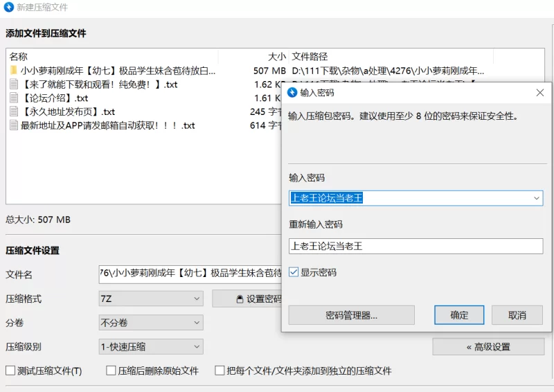Click the 文件路径 column header
The height and width of the screenshot is (392, 554).
310,57
